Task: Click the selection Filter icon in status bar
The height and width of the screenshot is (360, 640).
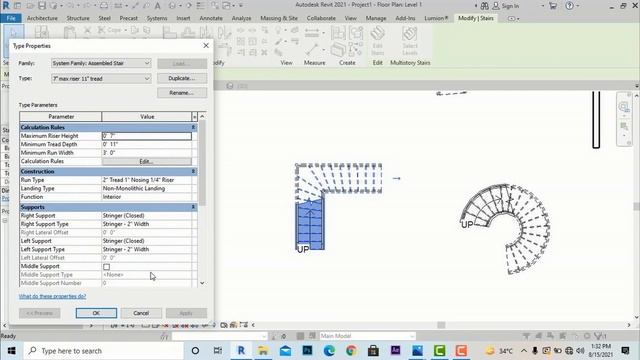Action: click(x=600, y=336)
